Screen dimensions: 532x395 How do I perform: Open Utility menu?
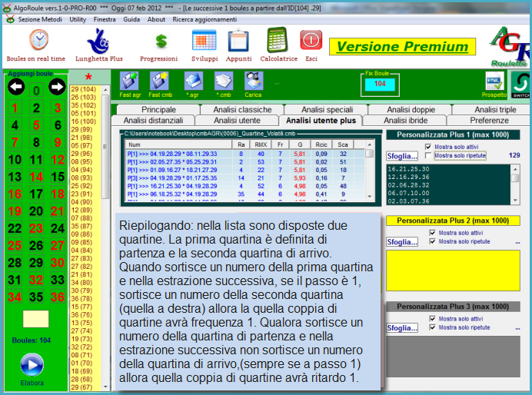78,19
